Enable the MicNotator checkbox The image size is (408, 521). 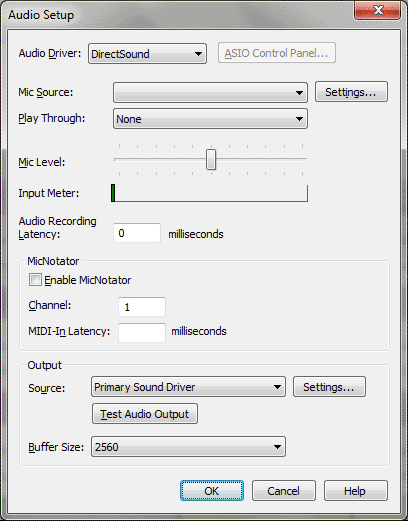pos(35,280)
